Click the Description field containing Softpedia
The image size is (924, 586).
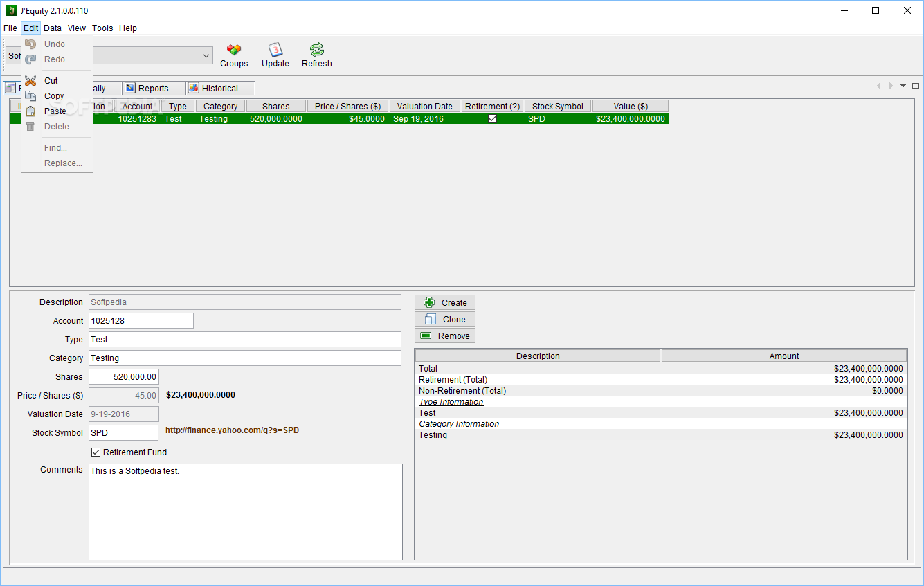click(245, 302)
